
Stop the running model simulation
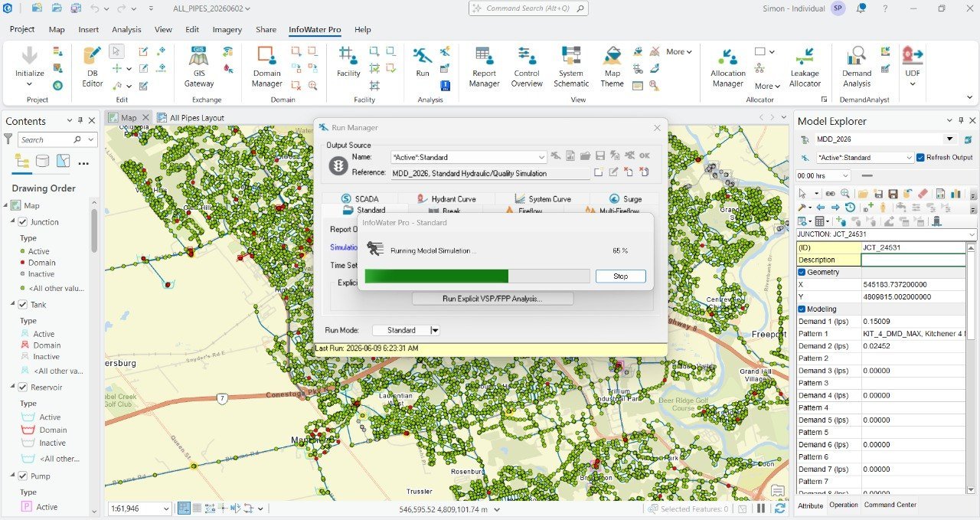620,276
